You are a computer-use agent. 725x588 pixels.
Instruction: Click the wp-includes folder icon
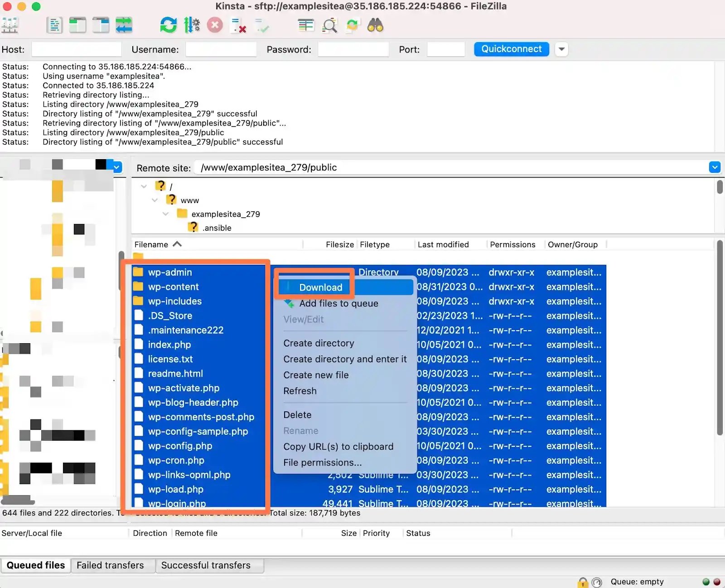pyautogui.click(x=138, y=301)
